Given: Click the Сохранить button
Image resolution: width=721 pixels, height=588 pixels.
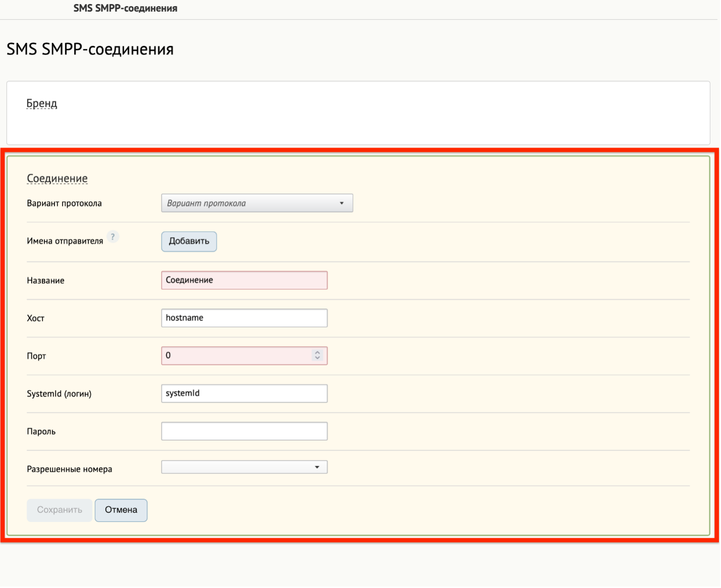Looking at the screenshot, I should click(x=59, y=510).
